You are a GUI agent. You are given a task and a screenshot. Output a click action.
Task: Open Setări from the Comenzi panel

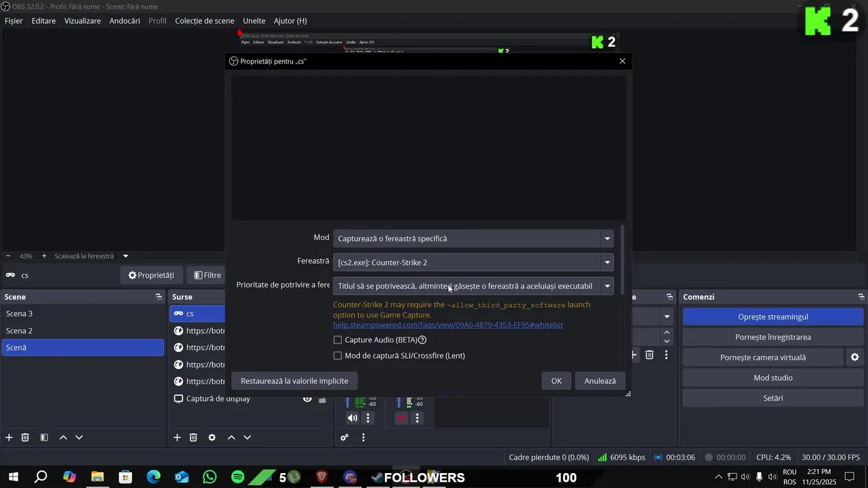(773, 398)
